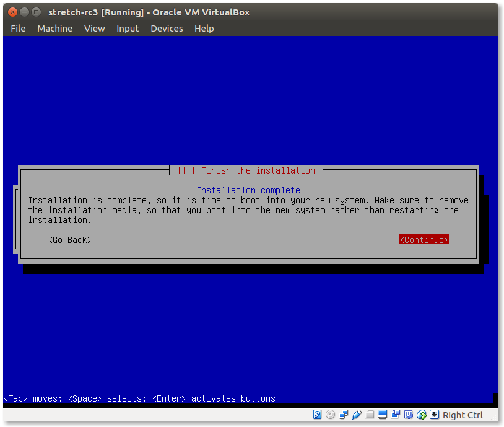Click the USB devices status icon
504x427 pixels.
pos(357,415)
